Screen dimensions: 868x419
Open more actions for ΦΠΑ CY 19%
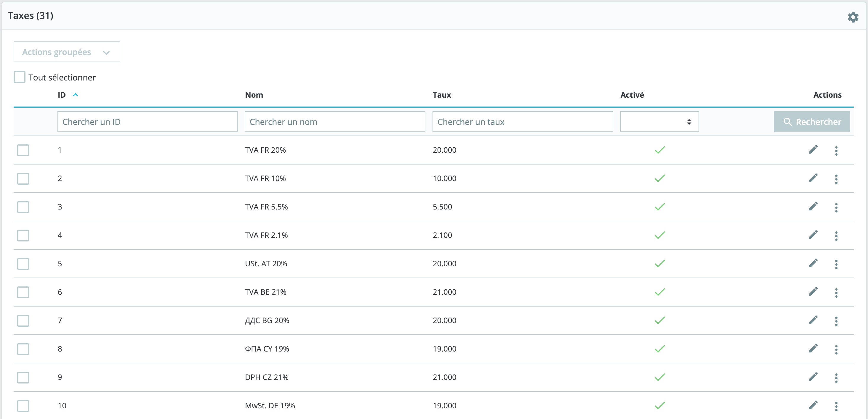tap(836, 349)
